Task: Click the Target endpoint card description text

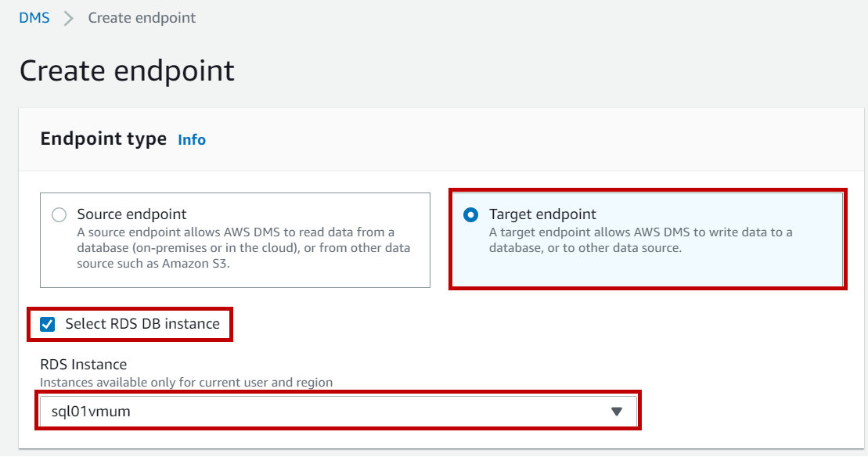Action: [640, 240]
